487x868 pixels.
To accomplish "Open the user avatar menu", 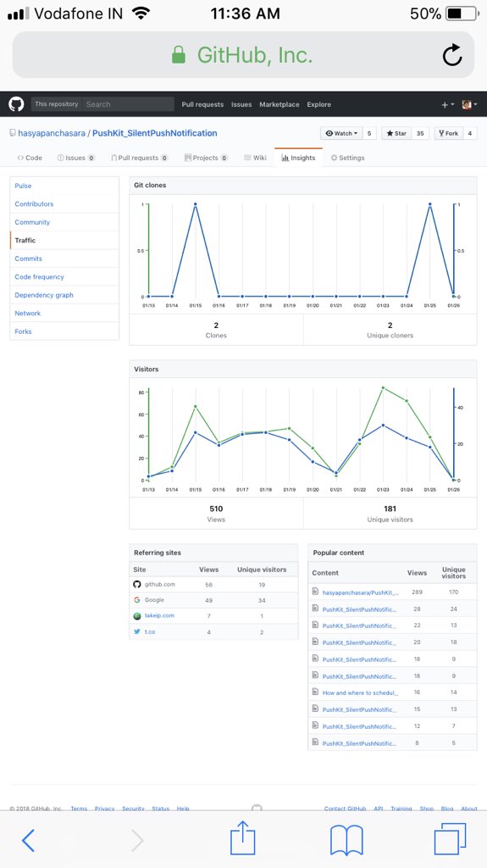I will [470, 104].
